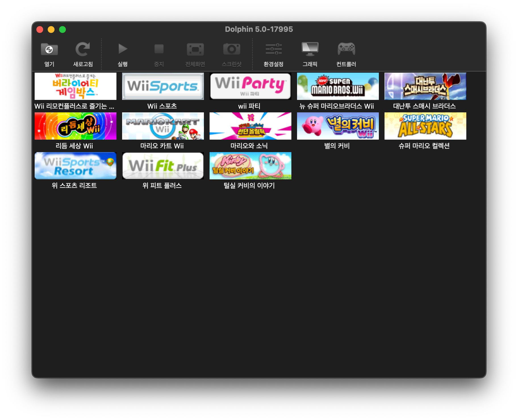Click the title '위 스포츠 리조트'

tap(74, 186)
